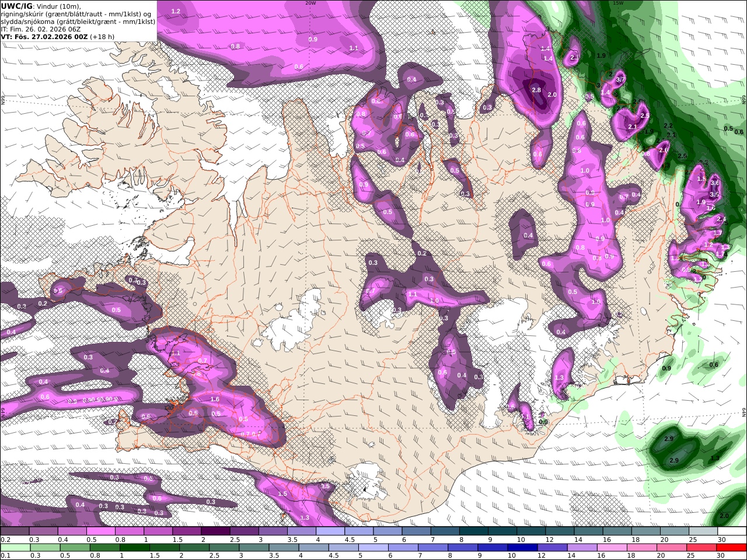
Task: Select the "slydda/snjókoma" header line
Action: pyautogui.click(x=78, y=22)
